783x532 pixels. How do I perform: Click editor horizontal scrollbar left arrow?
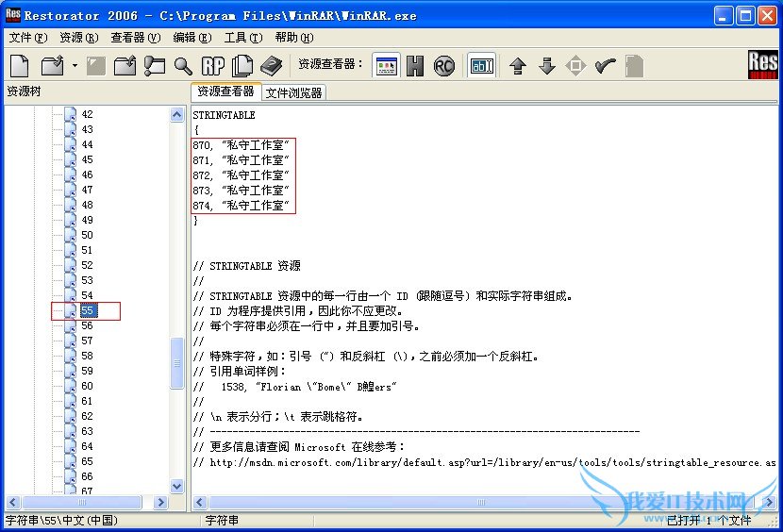[200, 503]
